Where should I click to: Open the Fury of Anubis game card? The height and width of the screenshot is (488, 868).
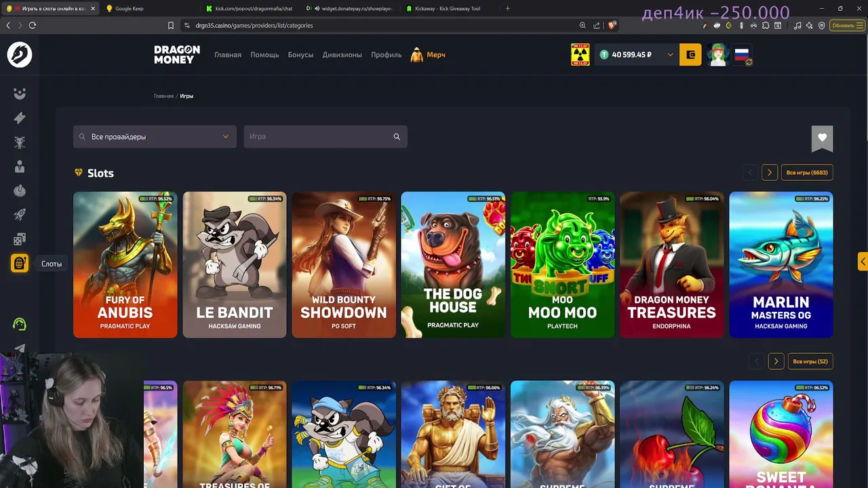[125, 264]
